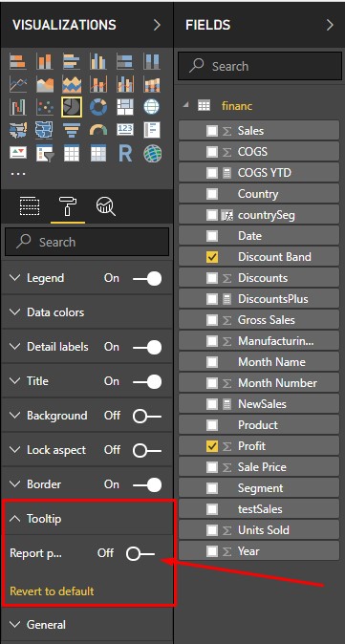Image resolution: width=345 pixels, height=644 pixels.
Task: Turn on Report page tooltip toggle
Action: coord(140,553)
